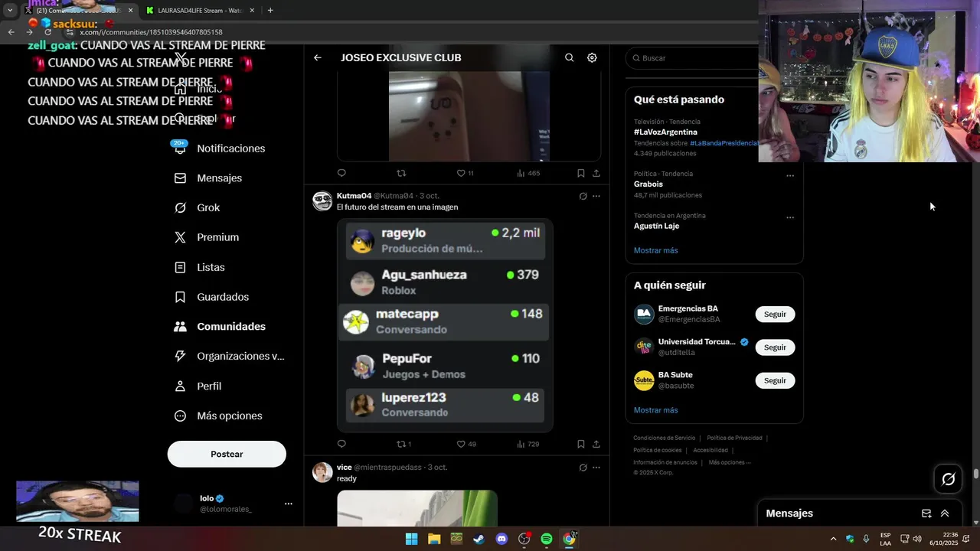Share Kutma04's post
Screen dimensions: 980x551
[x=596, y=444]
